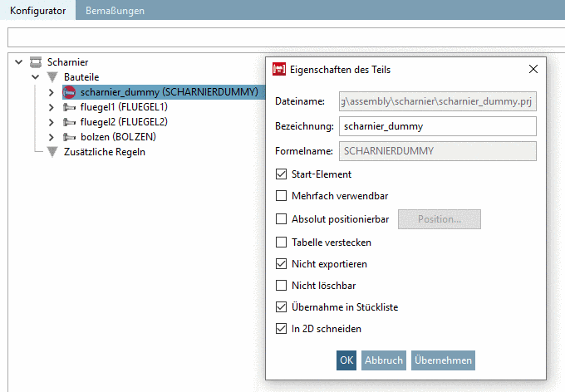Screen dimensions: 565x392
Task: Check the Absolut positionierbar option
Action: pos(282,219)
